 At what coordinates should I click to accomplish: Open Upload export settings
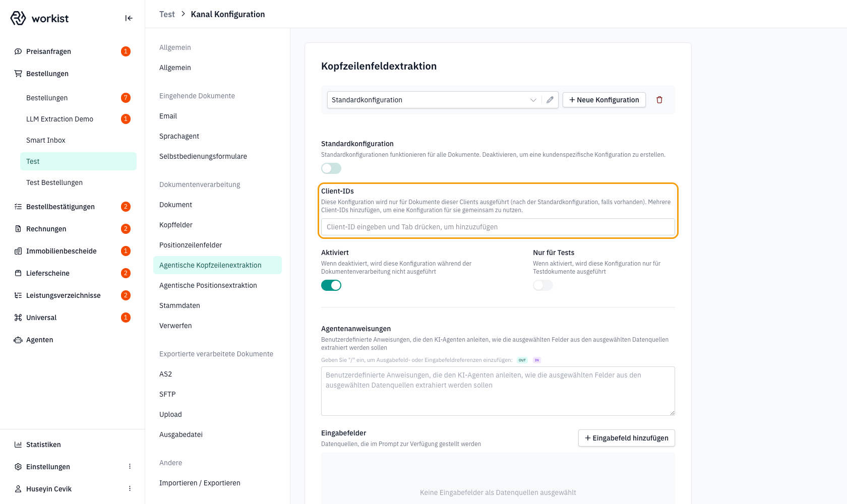pos(217,414)
